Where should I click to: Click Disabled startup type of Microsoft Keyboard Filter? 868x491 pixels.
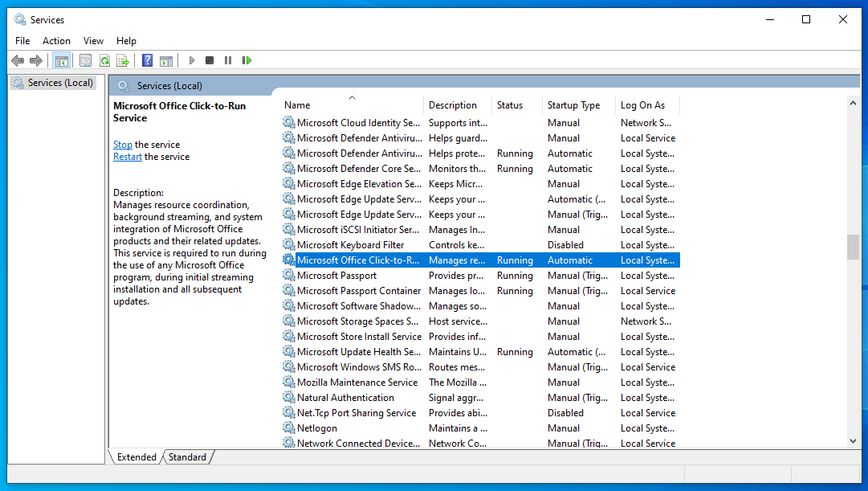pyautogui.click(x=565, y=244)
